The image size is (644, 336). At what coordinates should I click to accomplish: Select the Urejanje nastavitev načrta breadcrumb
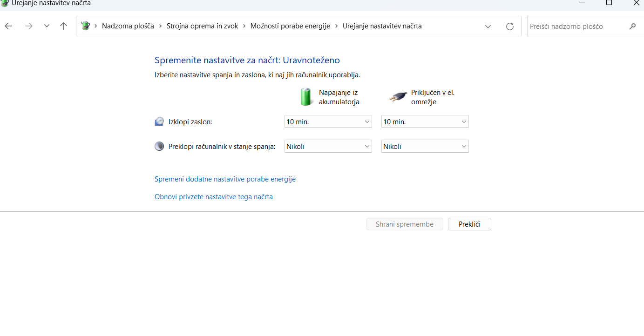coord(382,26)
